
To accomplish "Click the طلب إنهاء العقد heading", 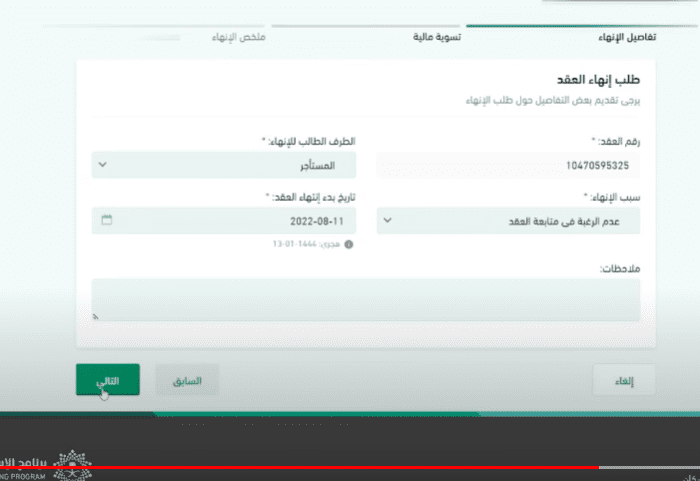I will click(x=598, y=80).
